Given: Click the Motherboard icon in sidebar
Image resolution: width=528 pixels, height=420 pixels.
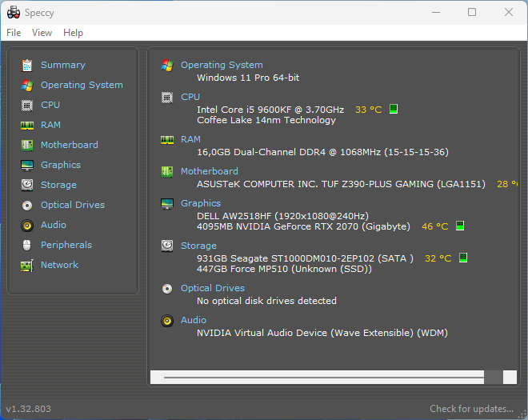Looking at the screenshot, I should 27,145.
